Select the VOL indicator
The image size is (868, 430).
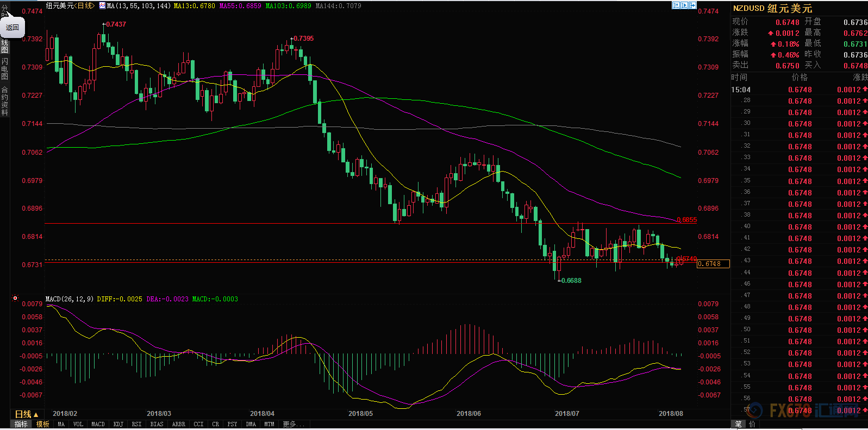click(78, 424)
